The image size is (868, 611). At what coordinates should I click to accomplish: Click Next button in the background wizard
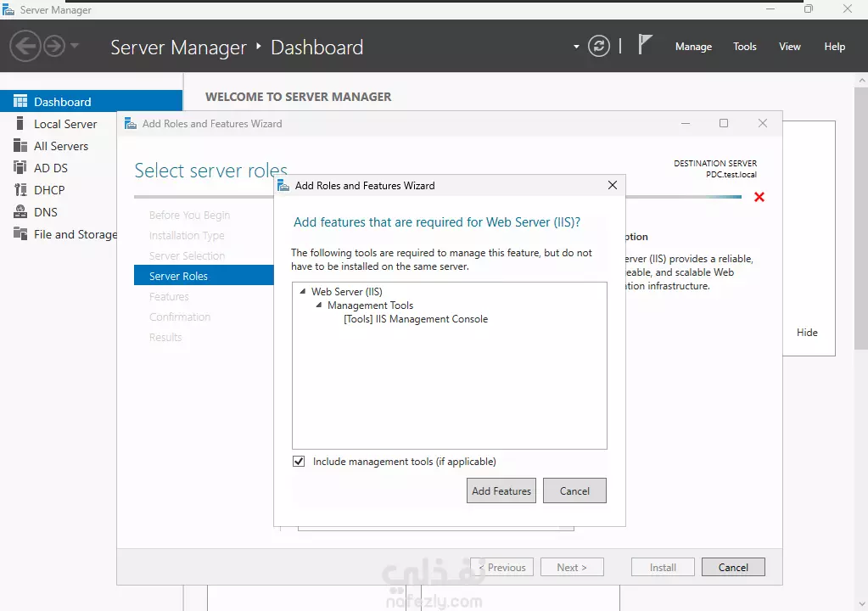tap(572, 567)
